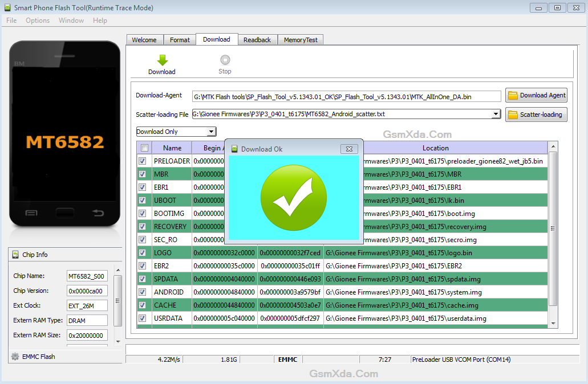Uncheck the SEC_RO partition checkbox
Screen dimensions: 588x384
pos(143,240)
